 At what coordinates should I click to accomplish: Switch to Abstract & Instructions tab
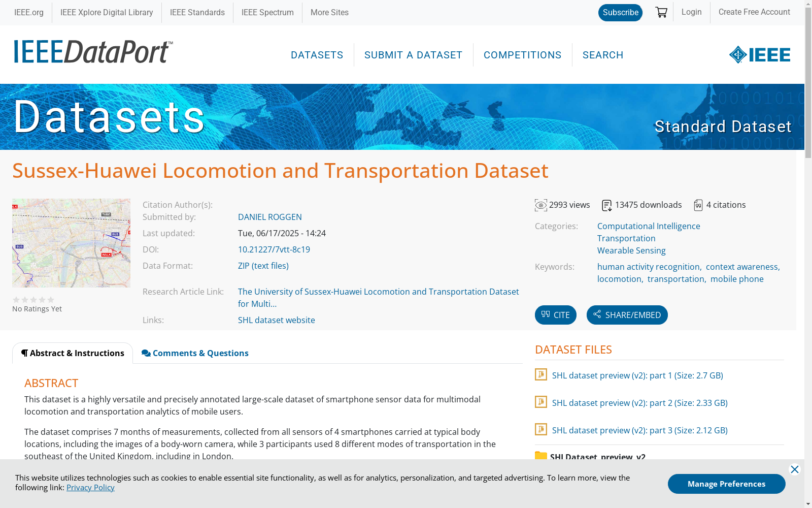click(x=73, y=353)
